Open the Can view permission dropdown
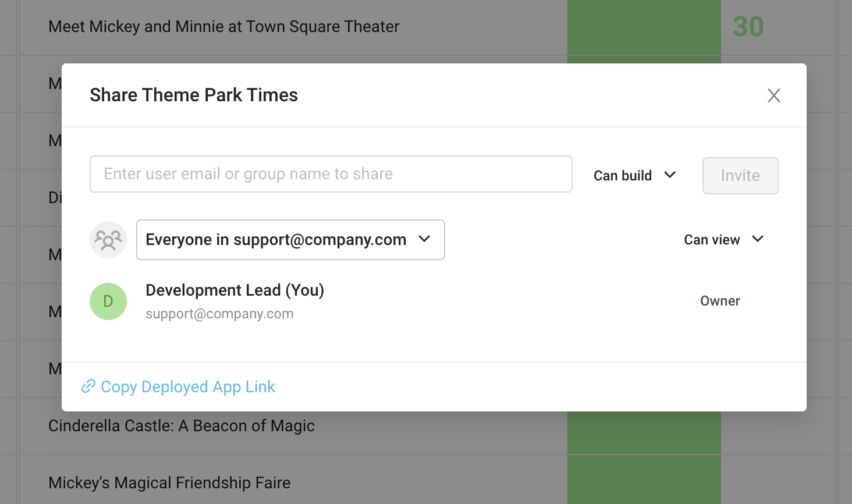This screenshot has width=852, height=504. click(x=724, y=239)
